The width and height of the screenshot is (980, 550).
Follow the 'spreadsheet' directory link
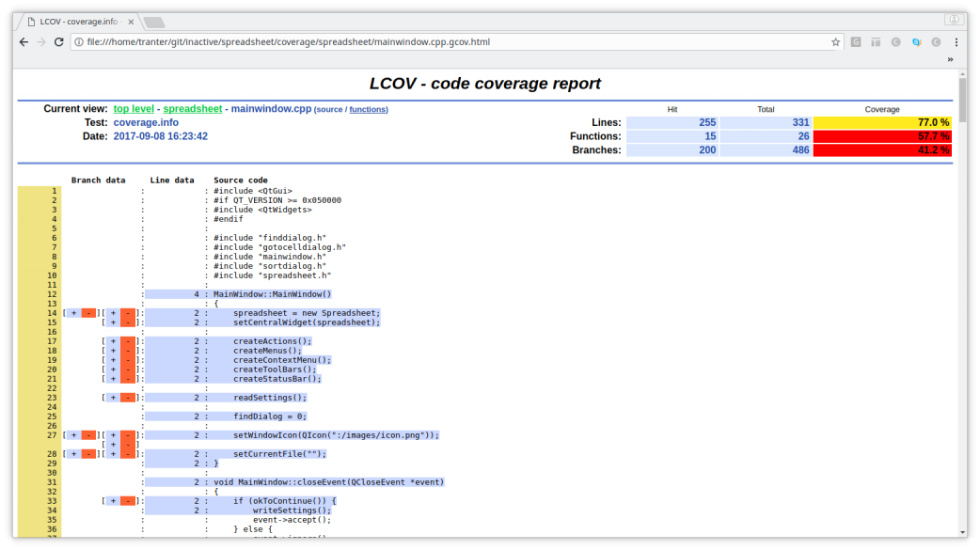coord(192,109)
